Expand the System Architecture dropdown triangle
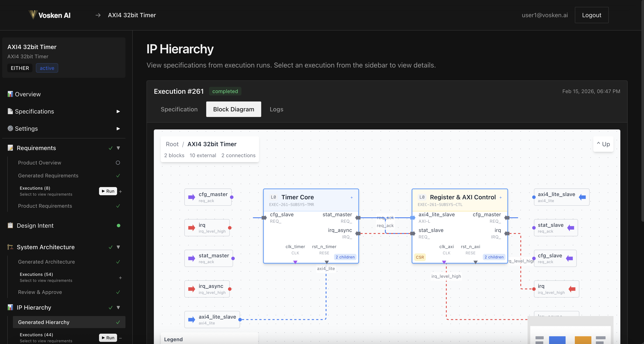Screen dimensions: 644x344 (x=119, y=247)
